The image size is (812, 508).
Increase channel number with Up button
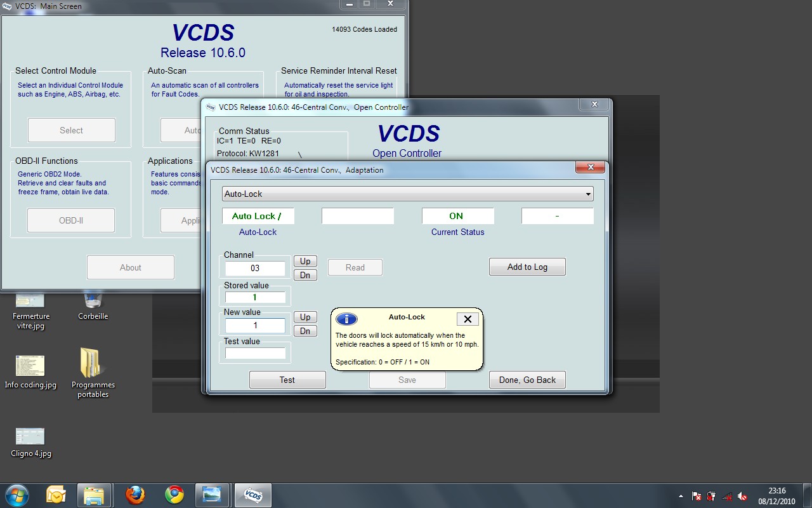pyautogui.click(x=305, y=261)
